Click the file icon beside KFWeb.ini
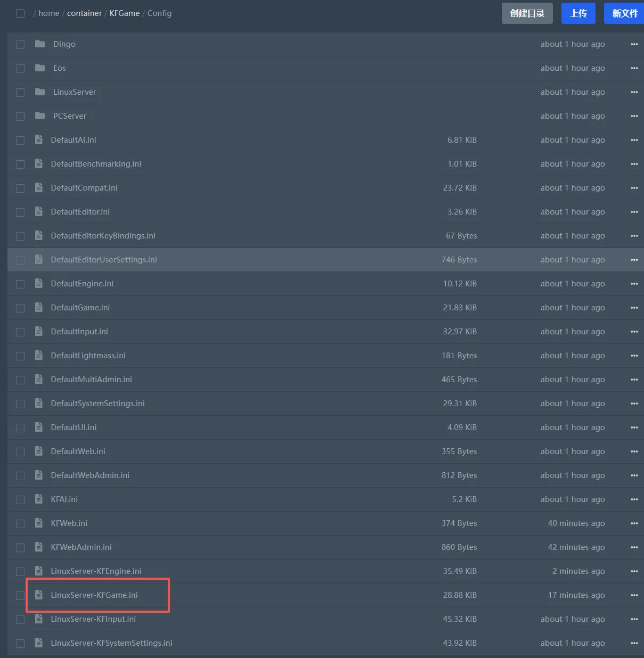This screenshot has height=658, width=644. [x=39, y=523]
